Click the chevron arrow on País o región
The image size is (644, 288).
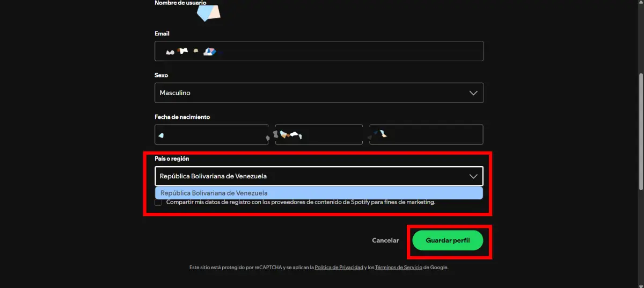click(473, 176)
